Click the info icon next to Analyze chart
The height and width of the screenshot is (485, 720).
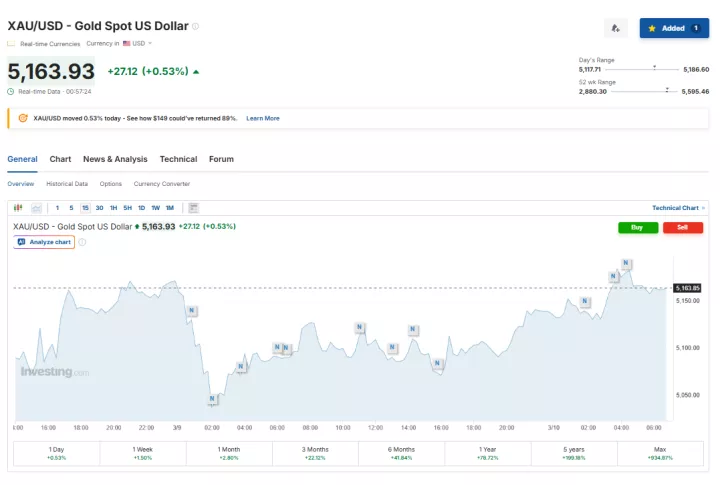[x=82, y=242]
